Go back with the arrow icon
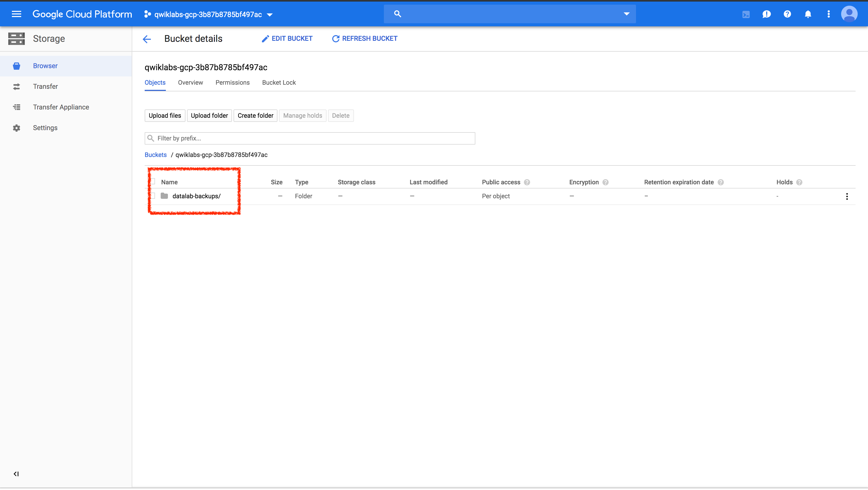The image size is (868, 490). (x=146, y=39)
